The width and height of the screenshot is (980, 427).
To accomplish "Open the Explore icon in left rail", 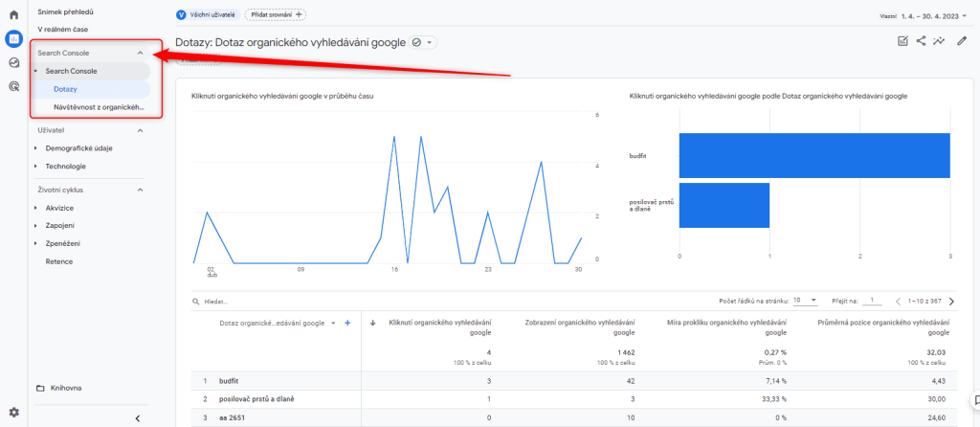I will (x=13, y=62).
